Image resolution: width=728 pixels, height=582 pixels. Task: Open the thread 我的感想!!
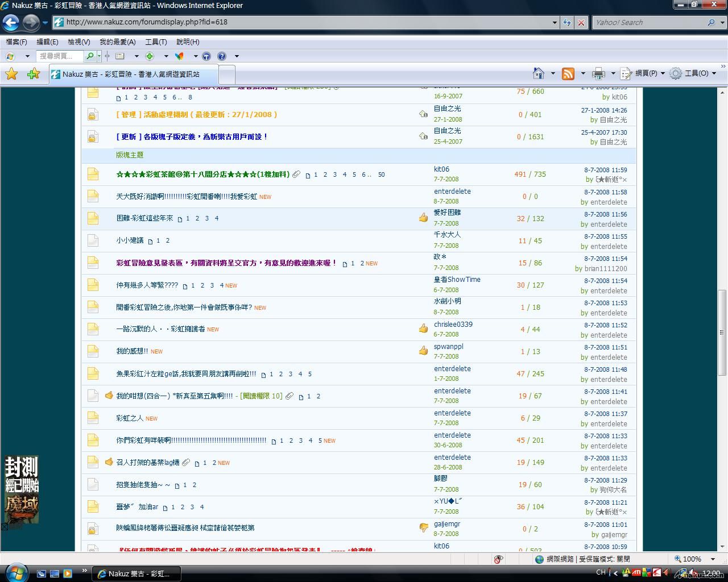point(132,351)
